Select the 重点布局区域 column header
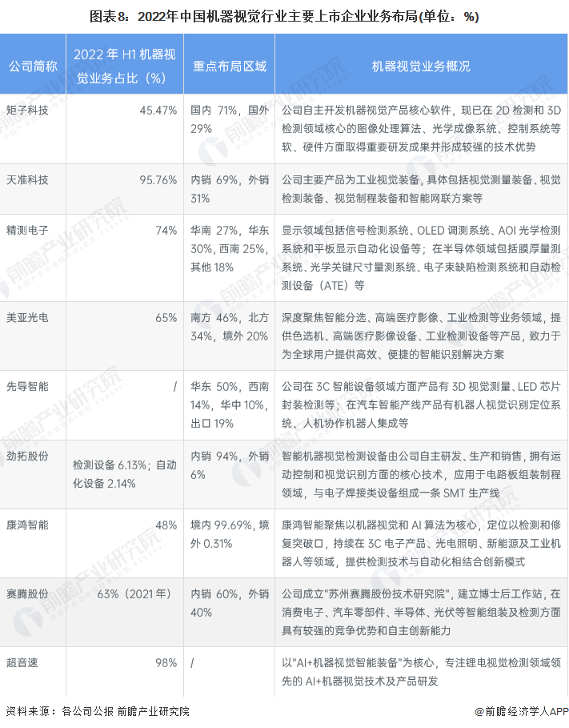The image size is (569, 728). (229, 66)
